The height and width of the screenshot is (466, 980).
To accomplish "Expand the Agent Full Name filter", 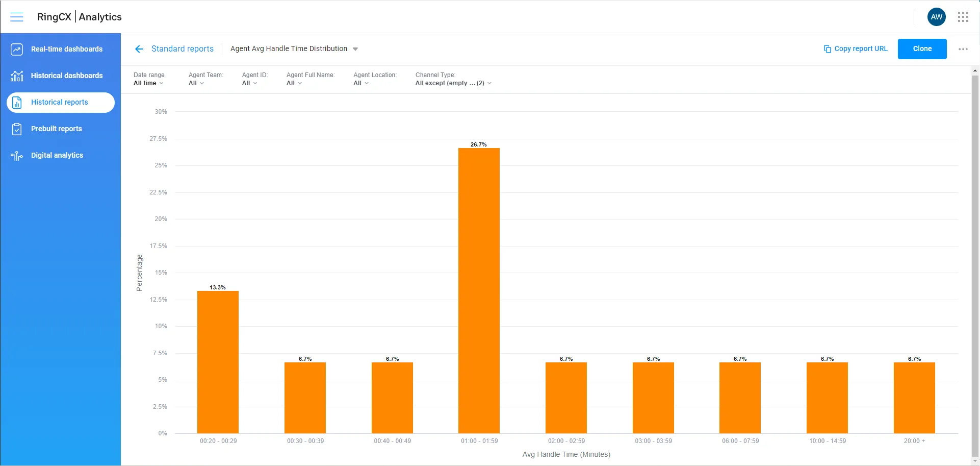I will (294, 83).
